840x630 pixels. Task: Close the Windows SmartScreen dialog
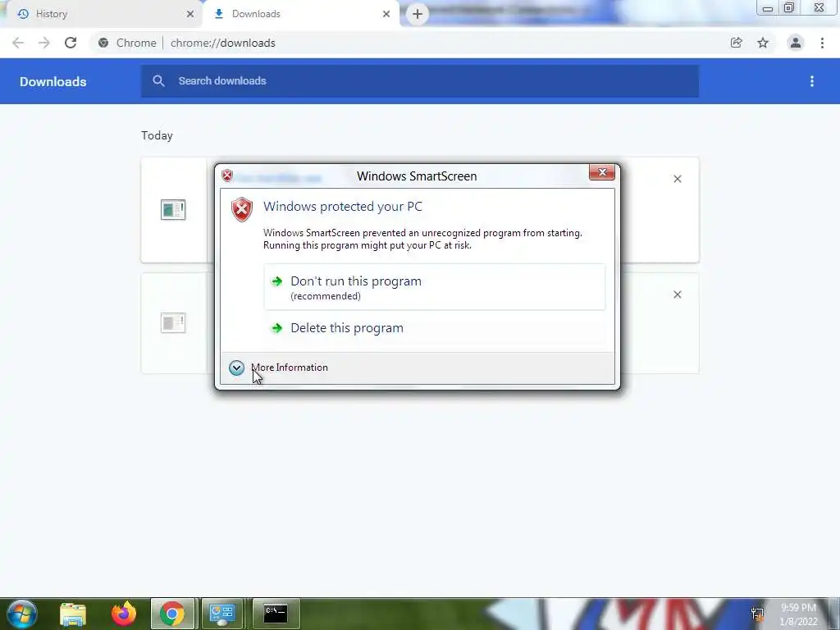(601, 172)
